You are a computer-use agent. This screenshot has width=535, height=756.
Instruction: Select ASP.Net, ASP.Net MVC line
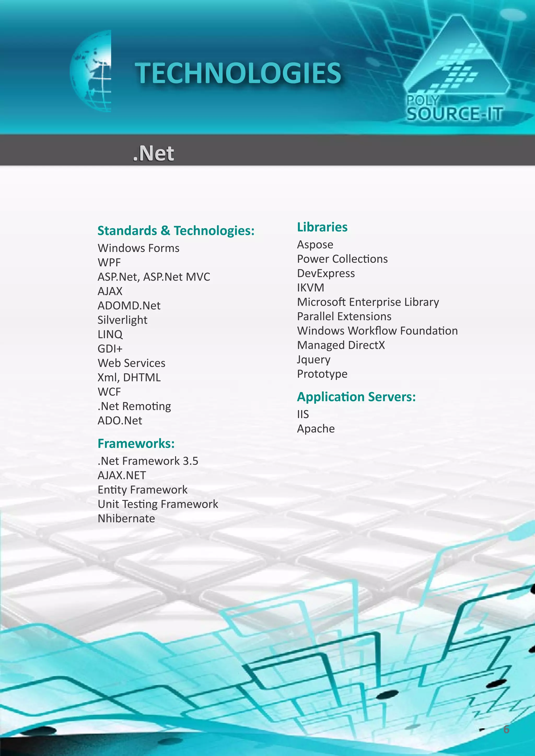(x=154, y=277)
